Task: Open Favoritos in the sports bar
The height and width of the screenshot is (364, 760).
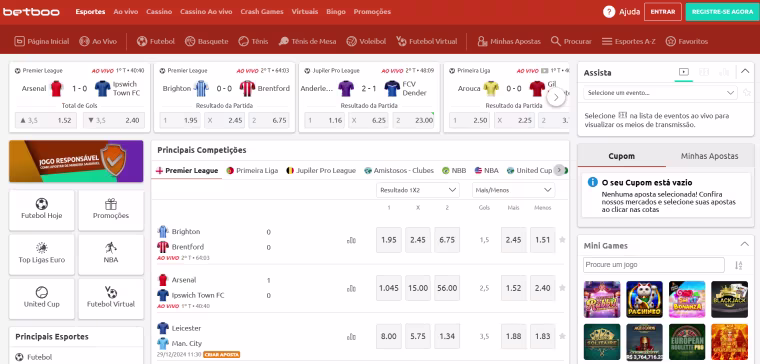Action: (x=687, y=41)
